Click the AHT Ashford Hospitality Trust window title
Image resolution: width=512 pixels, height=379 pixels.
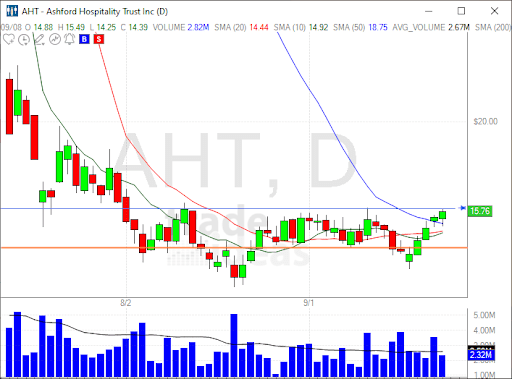pyautogui.click(x=95, y=12)
